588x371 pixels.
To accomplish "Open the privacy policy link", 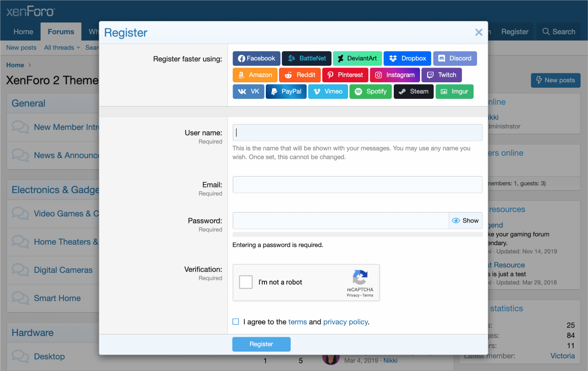I will coord(346,322).
